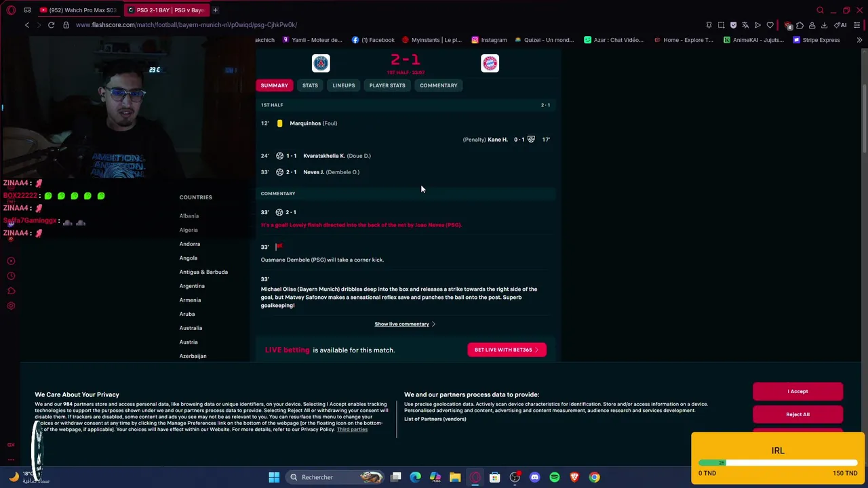Select Angola in countries list
This screenshot has width=868, height=488.
(189, 258)
